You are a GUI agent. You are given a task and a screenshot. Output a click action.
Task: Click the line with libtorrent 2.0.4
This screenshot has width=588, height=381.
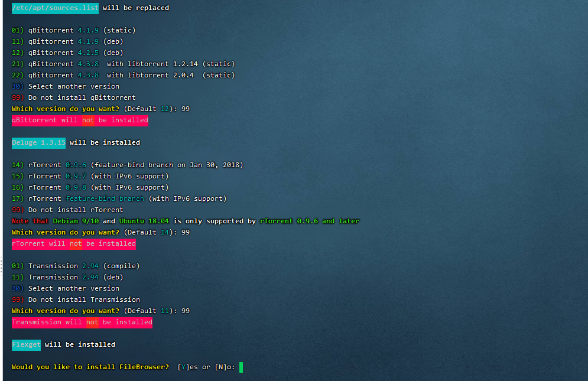[x=124, y=76]
